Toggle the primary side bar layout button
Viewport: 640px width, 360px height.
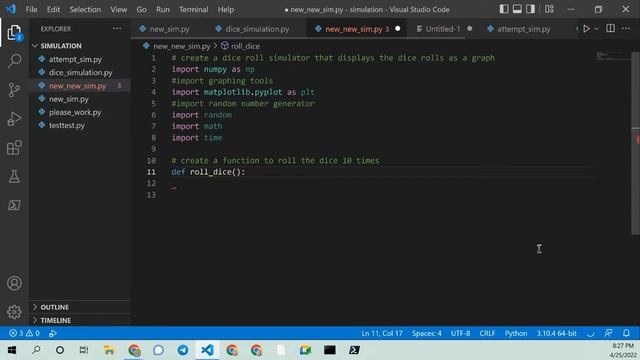coord(504,9)
